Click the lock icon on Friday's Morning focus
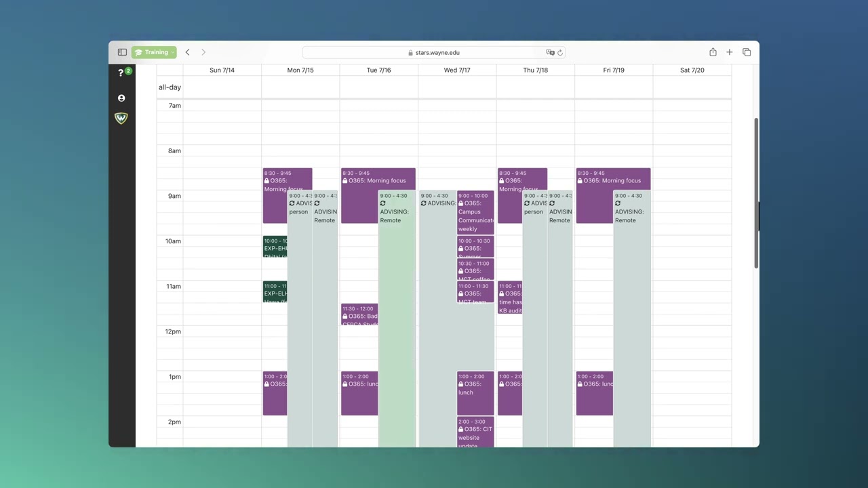The width and height of the screenshot is (868, 488). coord(580,181)
